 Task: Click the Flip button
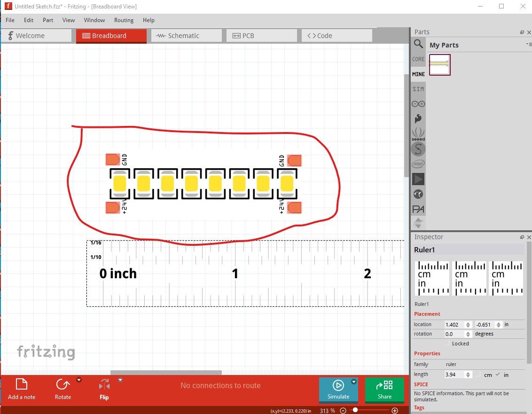tap(104, 389)
